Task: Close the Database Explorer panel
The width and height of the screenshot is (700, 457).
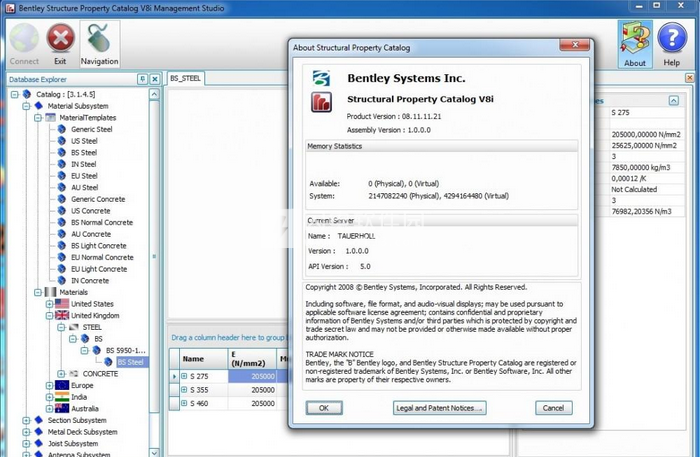Action: (x=154, y=79)
